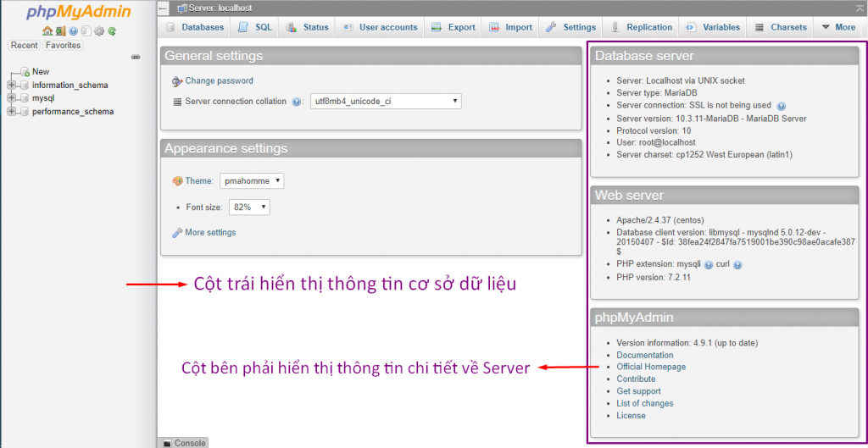Click the server icon in the breadcrumb
The image size is (868, 448).
click(181, 8)
